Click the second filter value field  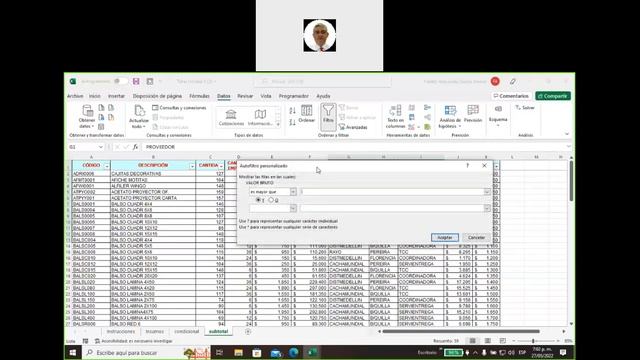coord(392,209)
